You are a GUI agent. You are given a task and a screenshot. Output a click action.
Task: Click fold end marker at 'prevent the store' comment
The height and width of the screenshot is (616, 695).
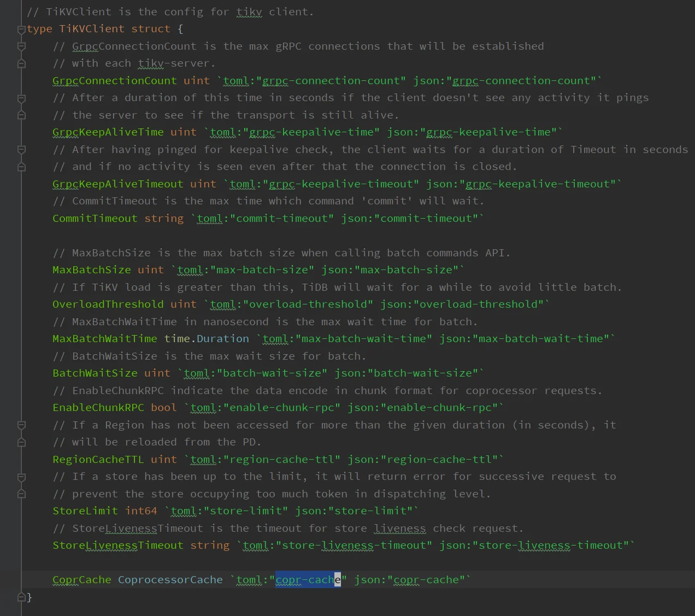tap(21, 494)
